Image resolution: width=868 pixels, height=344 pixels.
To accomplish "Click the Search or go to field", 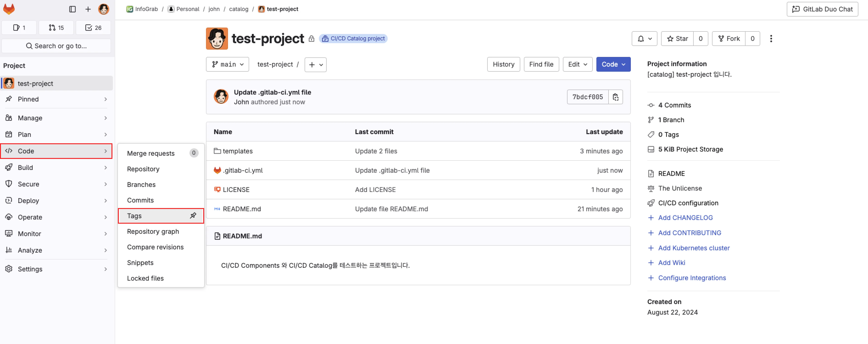I will click(56, 45).
